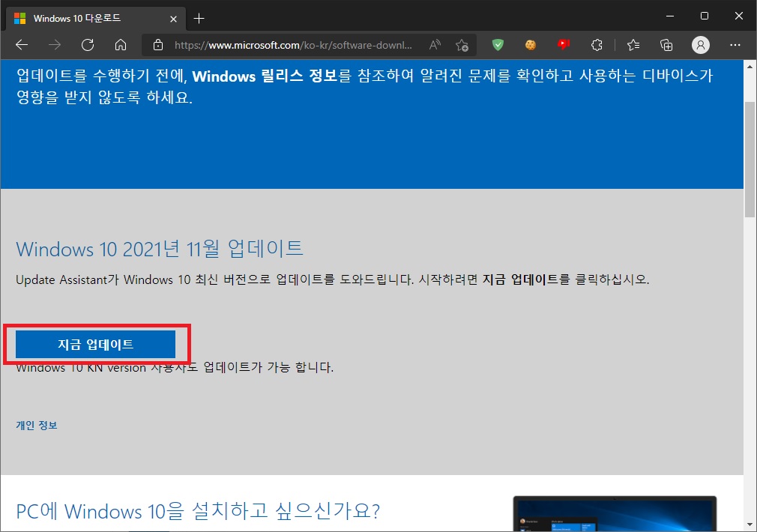The image size is (757, 532).
Task: Click the KN version 업데이트 note text
Action: 175,367
